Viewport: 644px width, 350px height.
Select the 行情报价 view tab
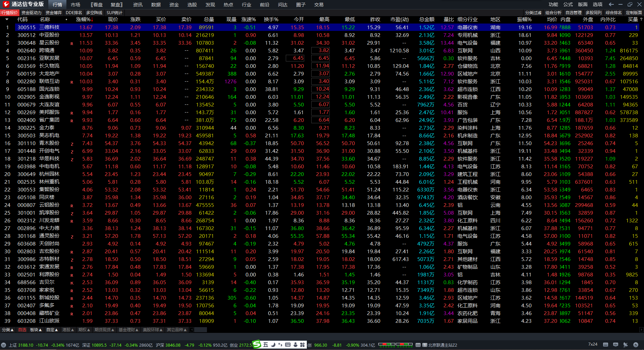[x=10, y=13]
